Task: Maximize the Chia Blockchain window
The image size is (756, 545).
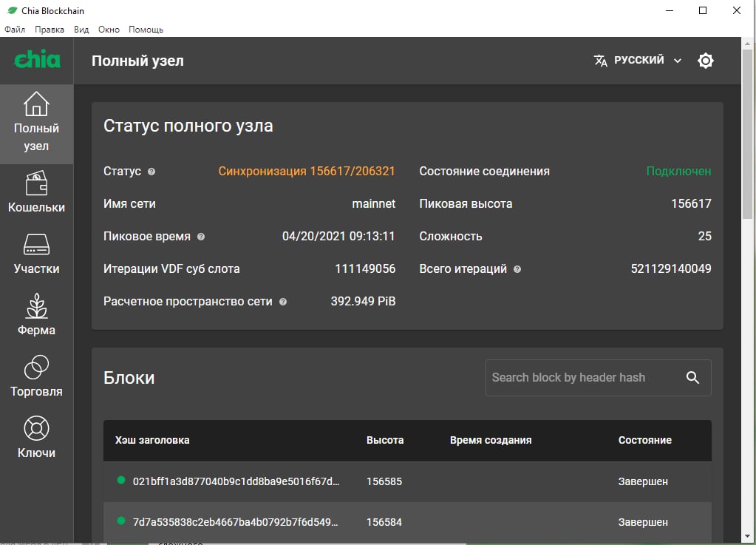Action: [x=703, y=10]
